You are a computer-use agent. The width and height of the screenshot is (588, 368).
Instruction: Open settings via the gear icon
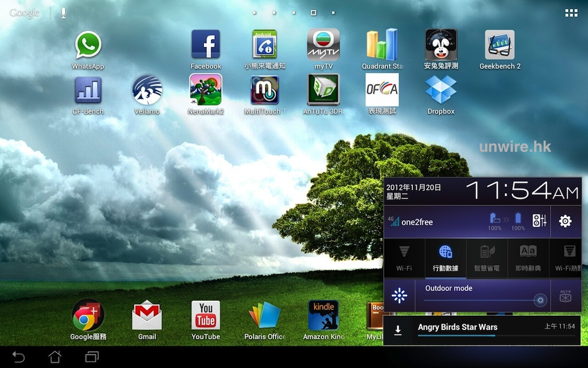click(565, 221)
